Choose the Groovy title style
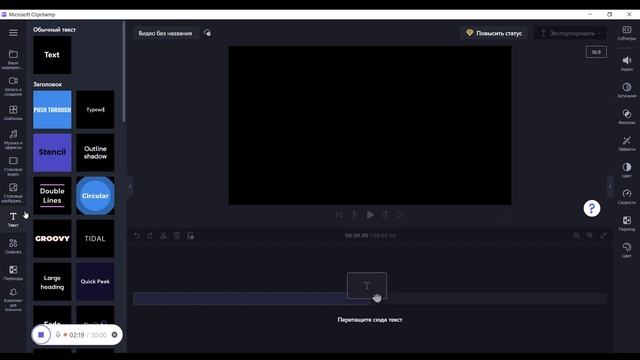 (x=52, y=238)
